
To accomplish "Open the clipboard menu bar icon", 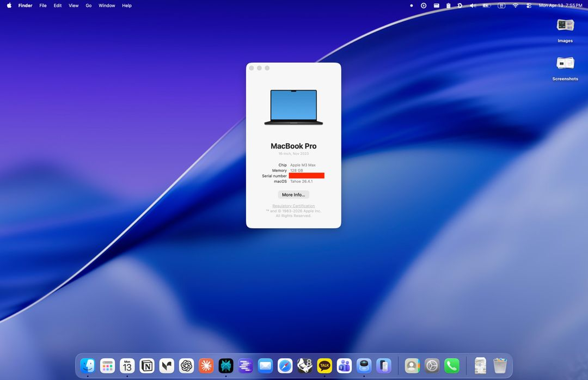I will pos(448,5).
